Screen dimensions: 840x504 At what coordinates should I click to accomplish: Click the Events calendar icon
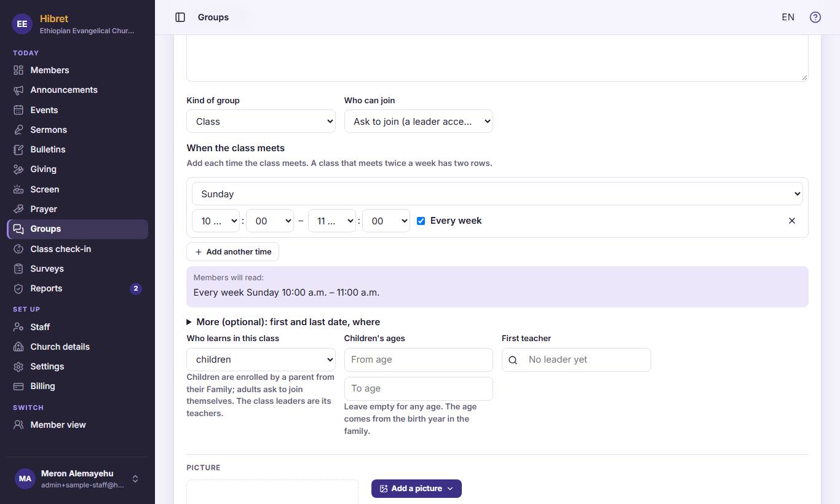[x=18, y=110]
